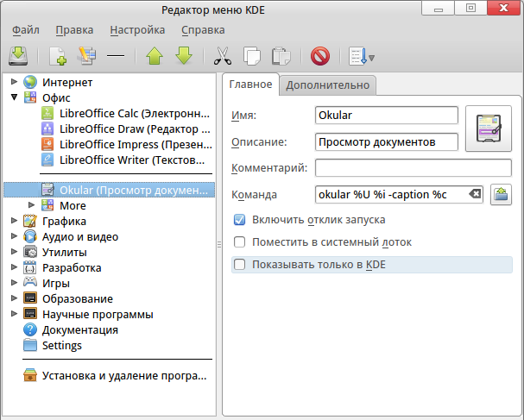This screenshot has width=524, height=420.
Task: Change the Okular application icon button
Action: coord(489,129)
